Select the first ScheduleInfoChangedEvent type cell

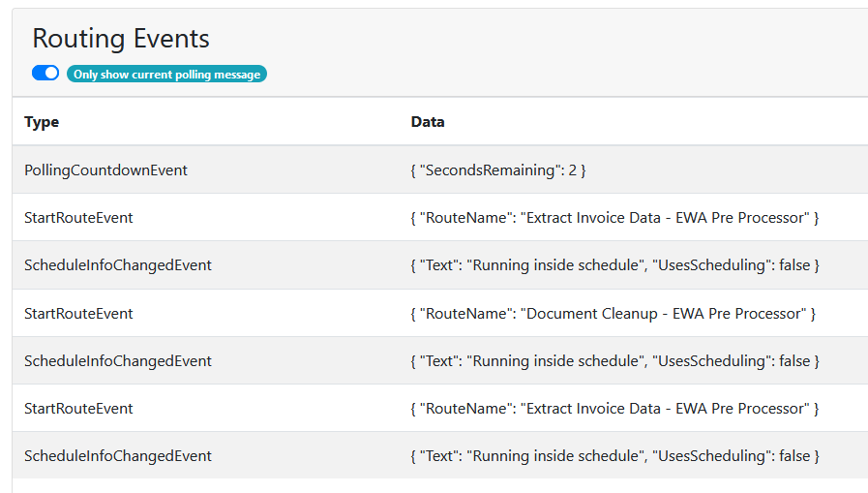point(117,265)
